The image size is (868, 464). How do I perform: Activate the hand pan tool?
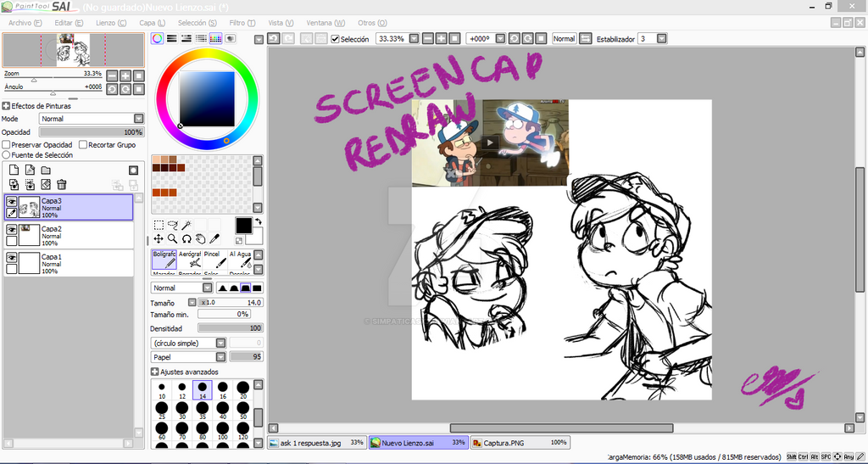200,238
